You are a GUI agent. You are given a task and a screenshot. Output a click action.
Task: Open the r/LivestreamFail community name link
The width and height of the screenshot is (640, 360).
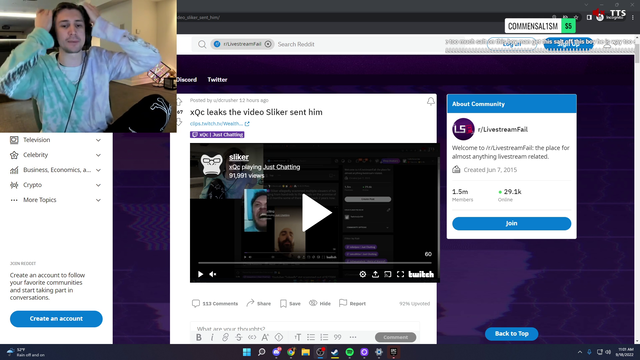pyautogui.click(x=503, y=129)
